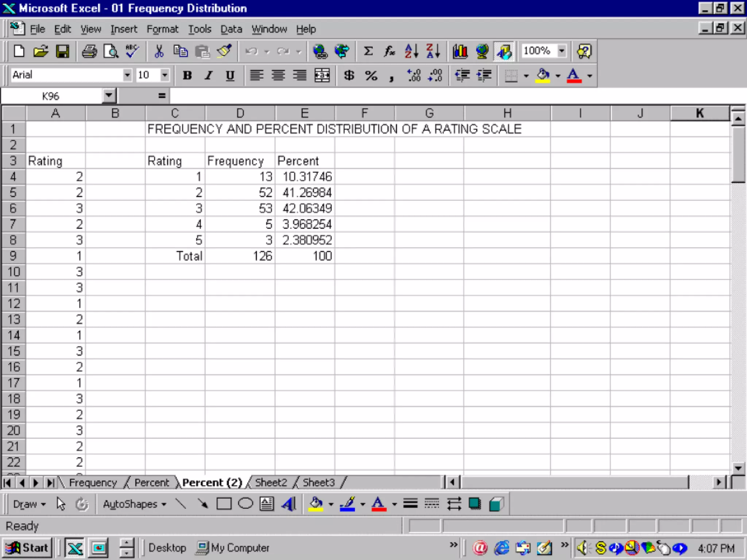Toggle Bold formatting
The width and height of the screenshot is (747, 560).
(187, 75)
